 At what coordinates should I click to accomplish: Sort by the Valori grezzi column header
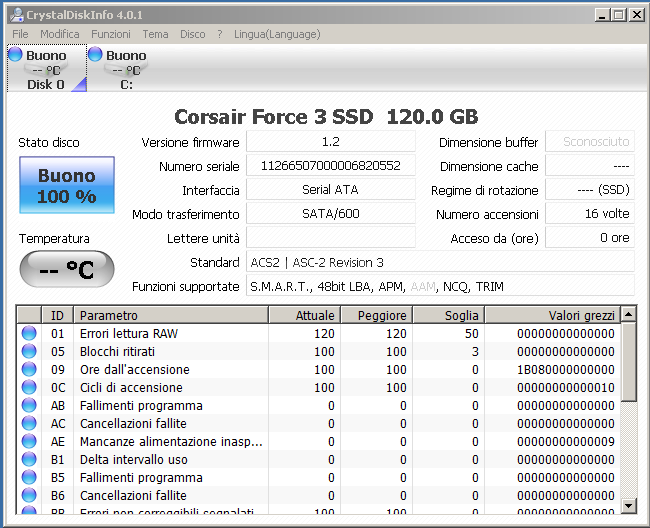click(553, 315)
